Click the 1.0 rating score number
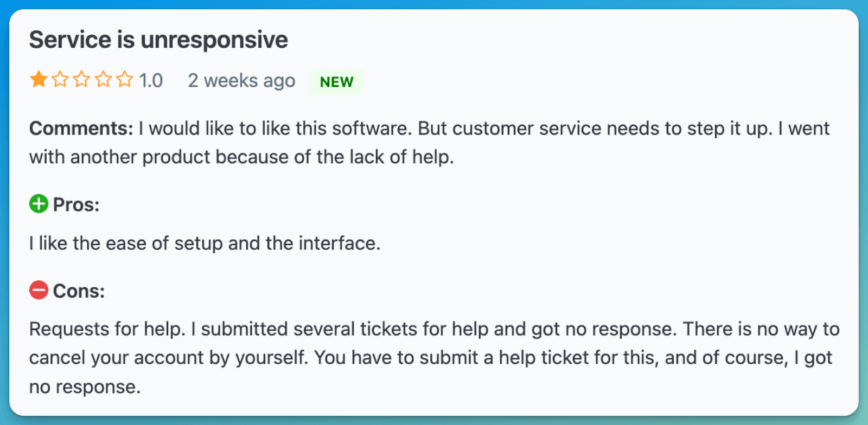 click(x=151, y=81)
